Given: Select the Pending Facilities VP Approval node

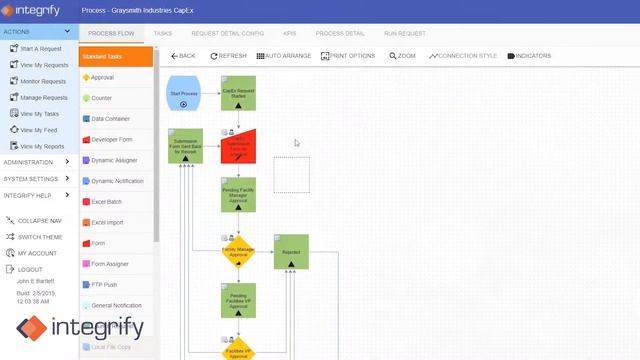Looking at the screenshot, I should tap(238, 300).
